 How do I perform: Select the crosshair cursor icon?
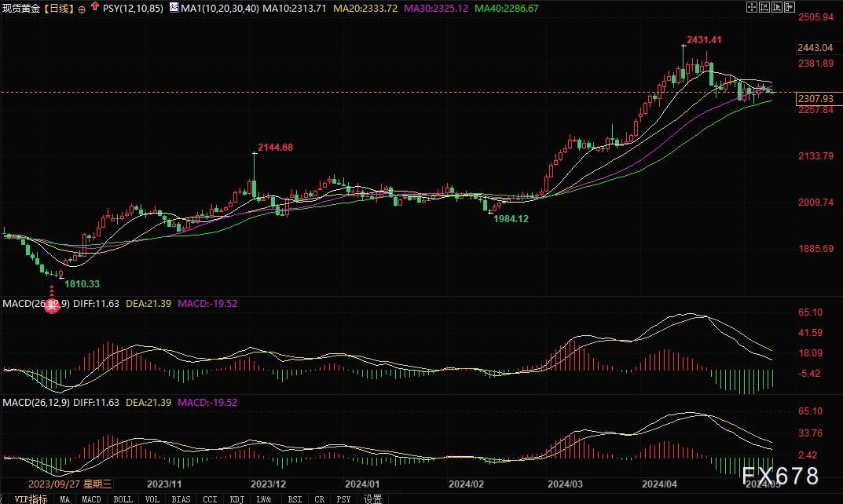click(752, 6)
